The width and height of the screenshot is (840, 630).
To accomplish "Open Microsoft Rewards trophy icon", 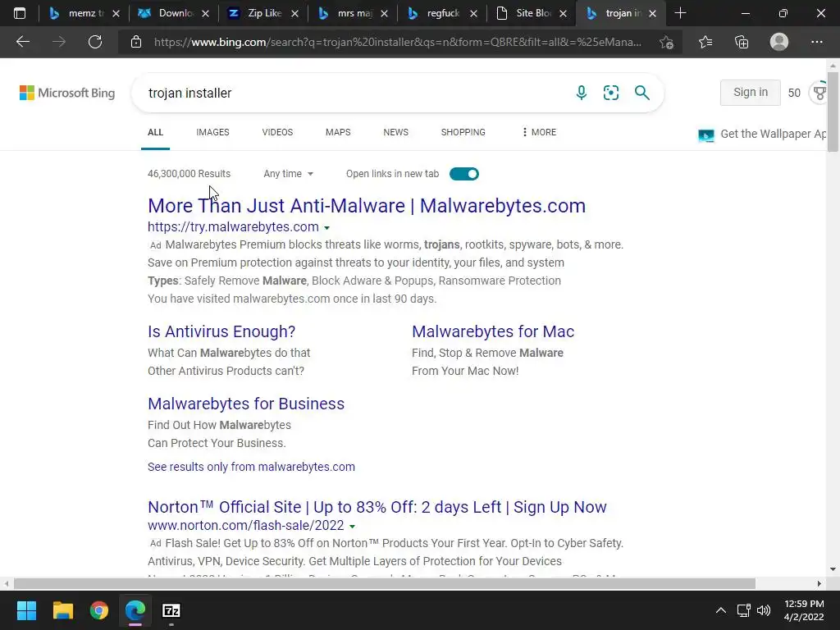I will [820, 93].
